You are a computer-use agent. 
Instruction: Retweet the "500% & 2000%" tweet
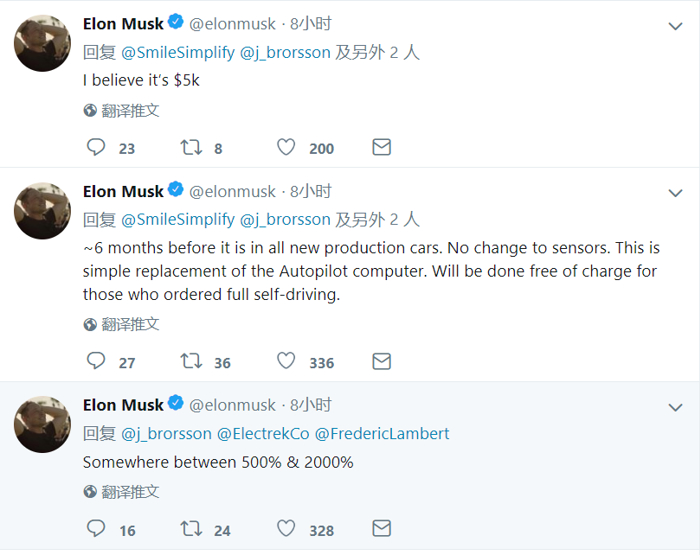191,529
